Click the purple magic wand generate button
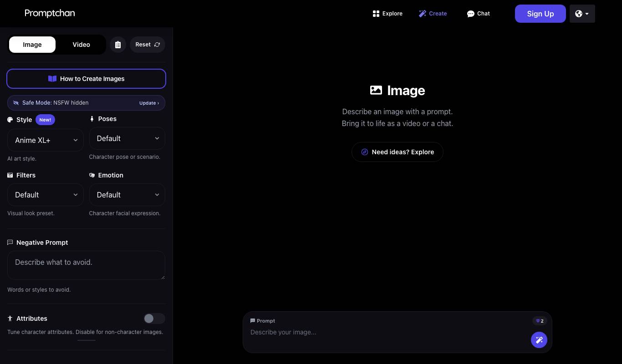The width and height of the screenshot is (622, 364). [539, 340]
